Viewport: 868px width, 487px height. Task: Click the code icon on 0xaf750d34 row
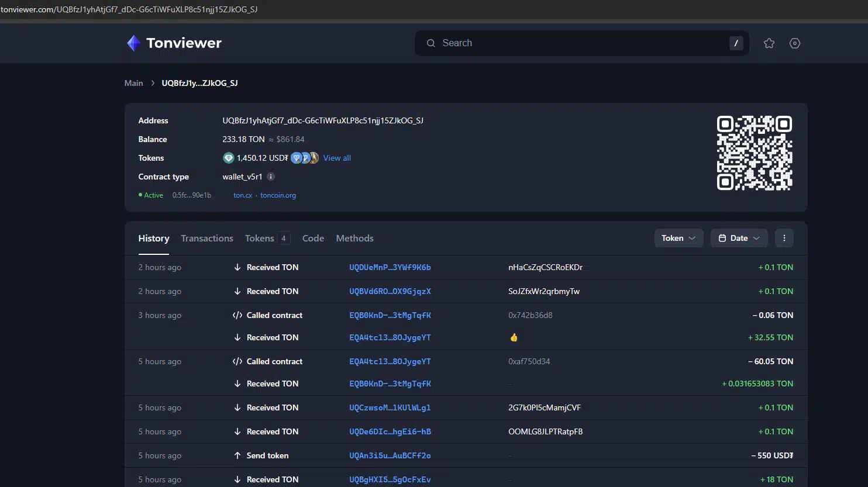coord(237,361)
